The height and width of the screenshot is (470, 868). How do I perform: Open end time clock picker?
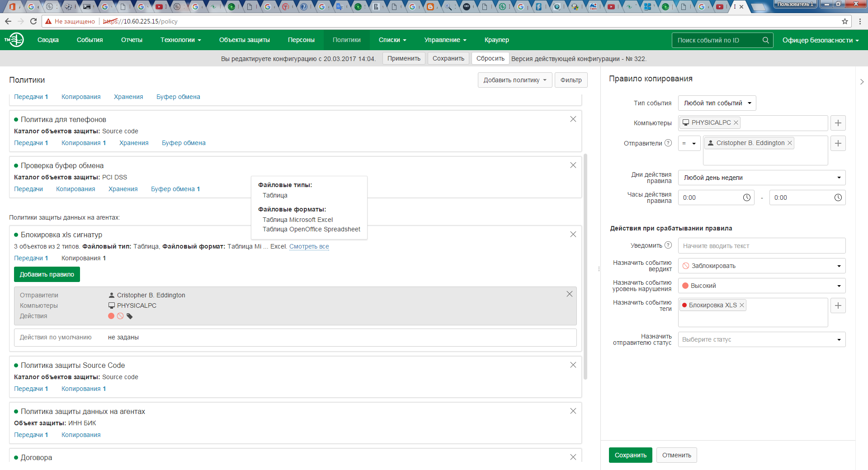coord(838,197)
